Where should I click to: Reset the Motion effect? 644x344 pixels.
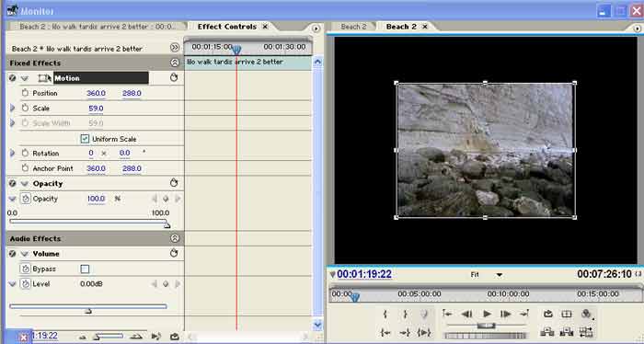(174, 77)
